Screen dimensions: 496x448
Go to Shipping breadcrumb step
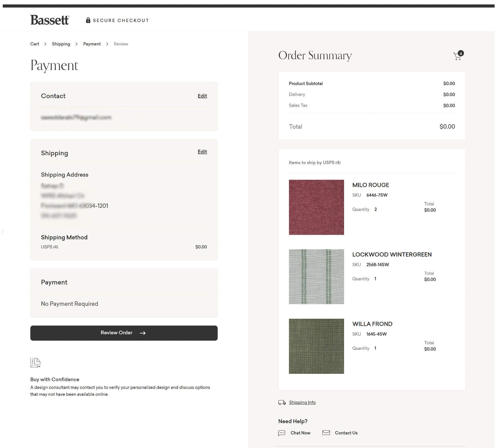coord(61,44)
